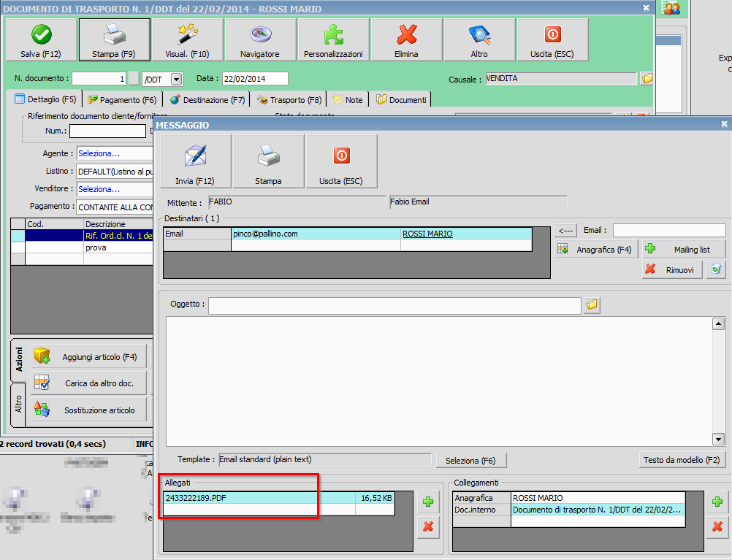Open the Altro toolbar button
The height and width of the screenshot is (560, 732).
479,39
